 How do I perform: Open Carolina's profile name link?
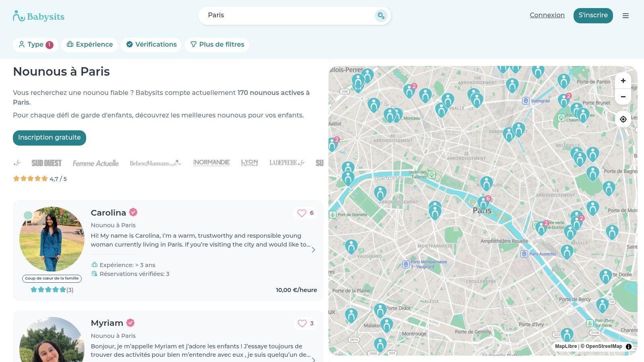point(108,213)
